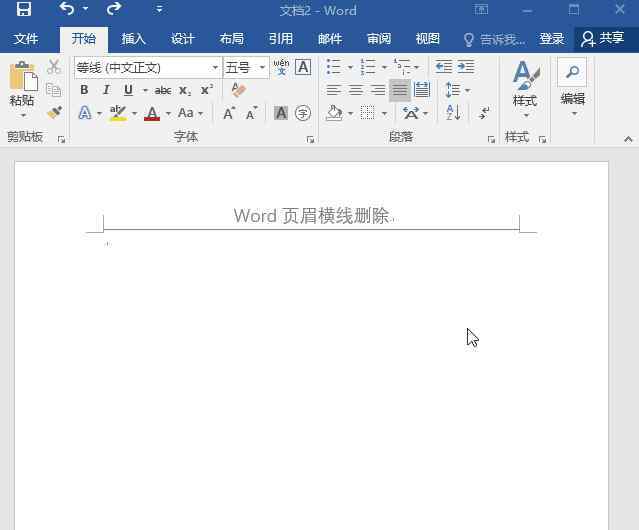Image resolution: width=639 pixels, height=530 pixels.
Task: Open the Customize Quick Access Toolbar menu
Action: click(x=159, y=9)
